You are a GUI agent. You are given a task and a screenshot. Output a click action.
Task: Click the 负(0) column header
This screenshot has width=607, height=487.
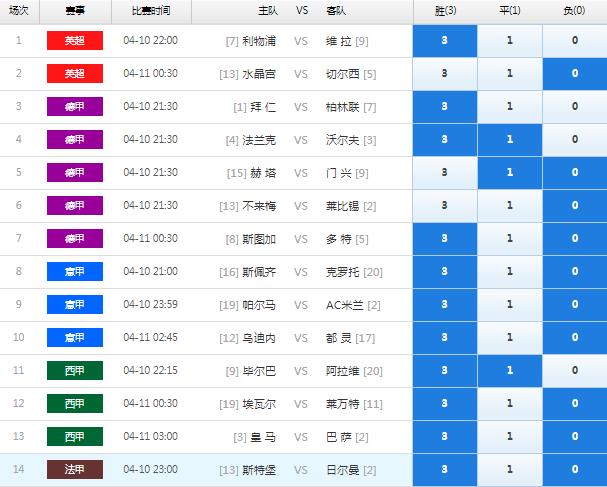[x=574, y=11]
